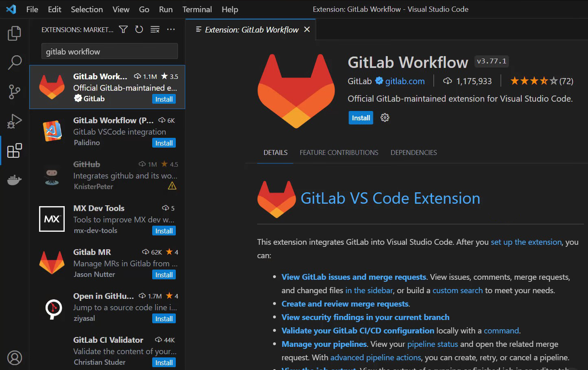Select the Run and Debug icon
This screenshot has width=588, height=370.
pyautogui.click(x=14, y=121)
